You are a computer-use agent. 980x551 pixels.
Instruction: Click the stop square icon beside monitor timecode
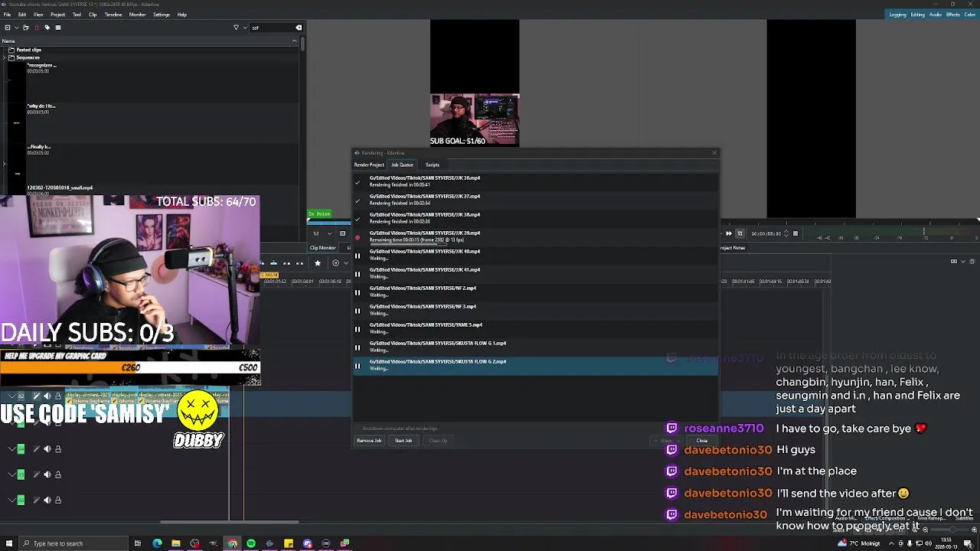(795, 233)
